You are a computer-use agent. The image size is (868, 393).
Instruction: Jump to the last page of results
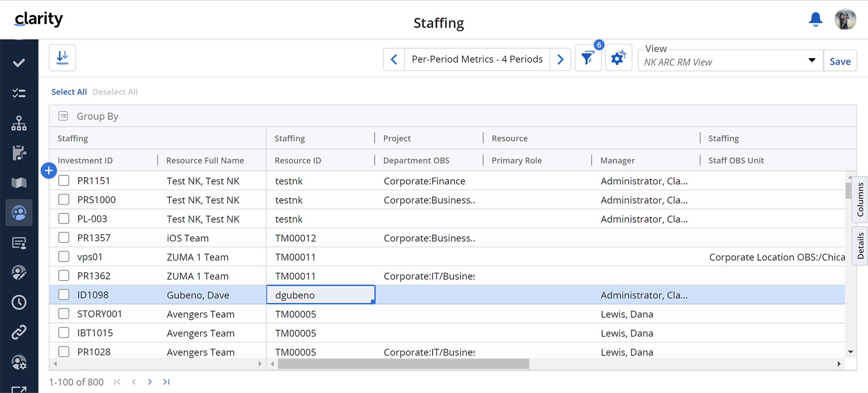166,382
